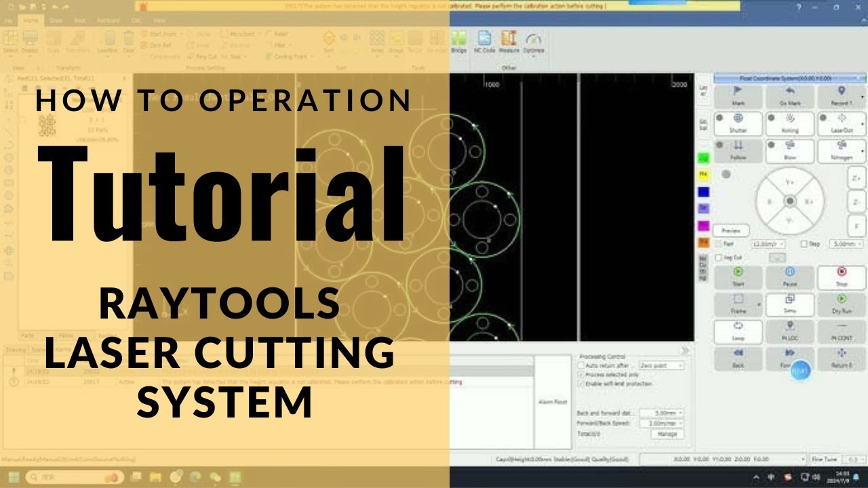Open the jog speed 12.00 dropdown
868x488 pixels.
point(768,244)
